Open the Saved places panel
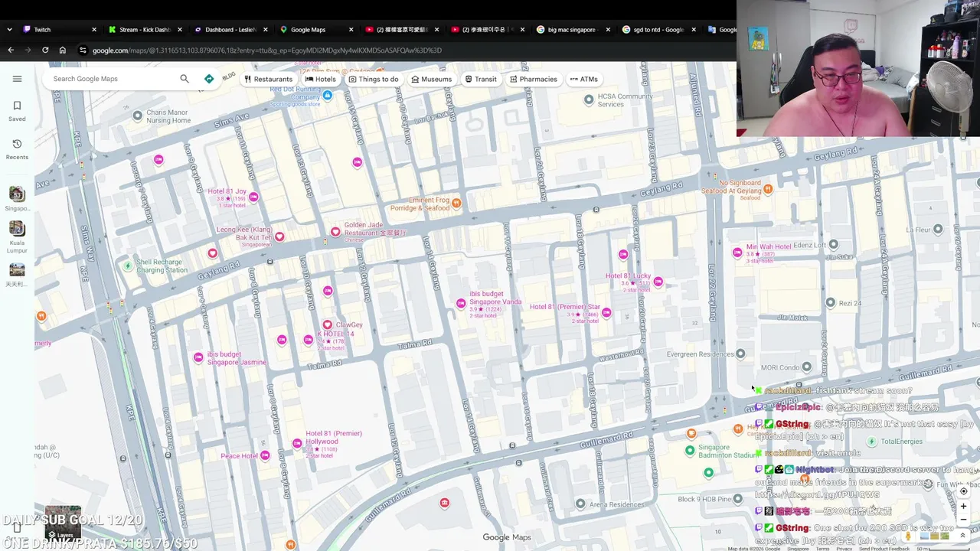Image resolution: width=980 pixels, height=551 pixels. (x=17, y=111)
